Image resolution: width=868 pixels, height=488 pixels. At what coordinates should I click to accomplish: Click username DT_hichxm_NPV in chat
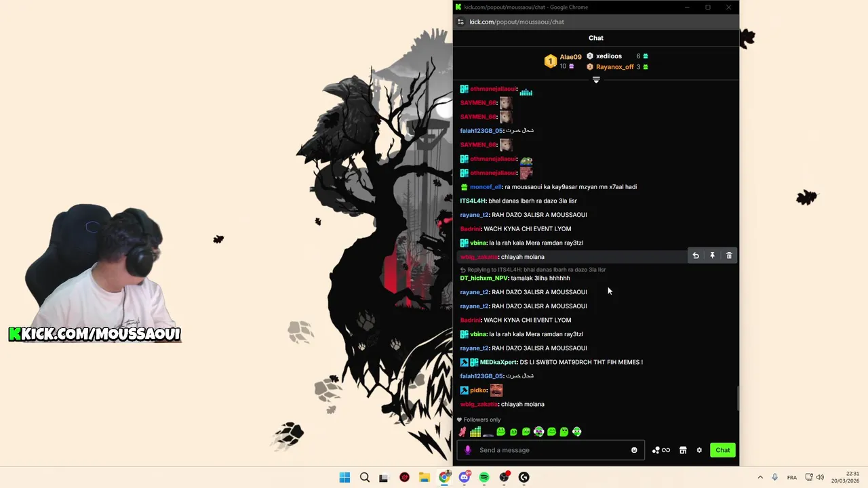(x=484, y=278)
